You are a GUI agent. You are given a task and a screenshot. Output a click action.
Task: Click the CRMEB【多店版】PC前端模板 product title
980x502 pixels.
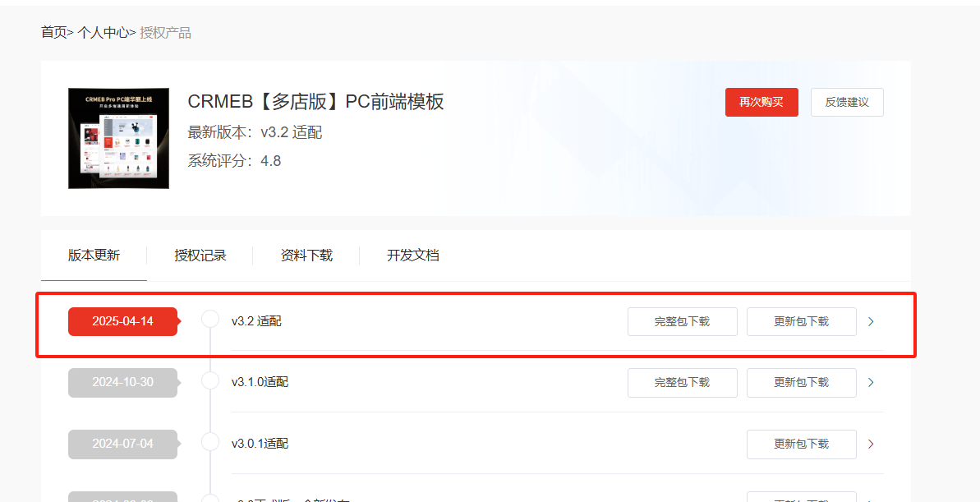coord(315,101)
